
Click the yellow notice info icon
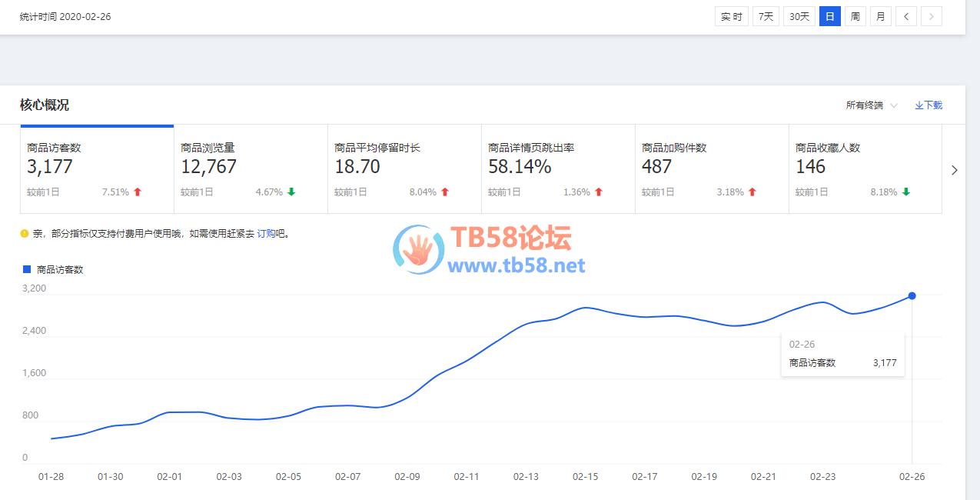click(25, 233)
